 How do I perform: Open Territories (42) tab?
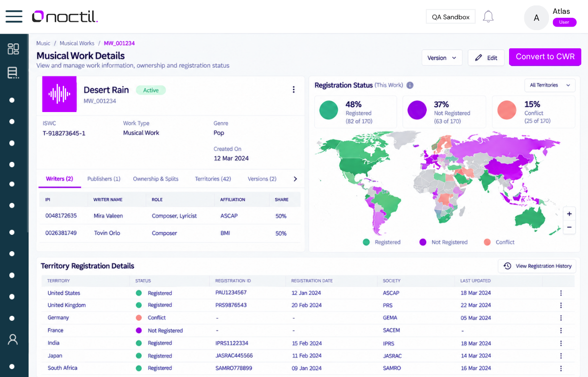pos(213,179)
